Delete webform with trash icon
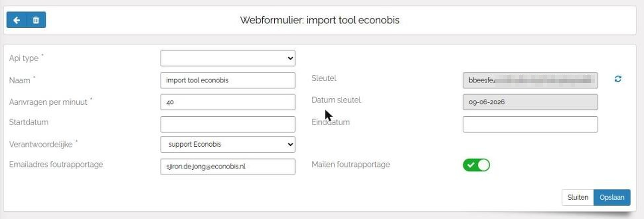 pos(36,20)
